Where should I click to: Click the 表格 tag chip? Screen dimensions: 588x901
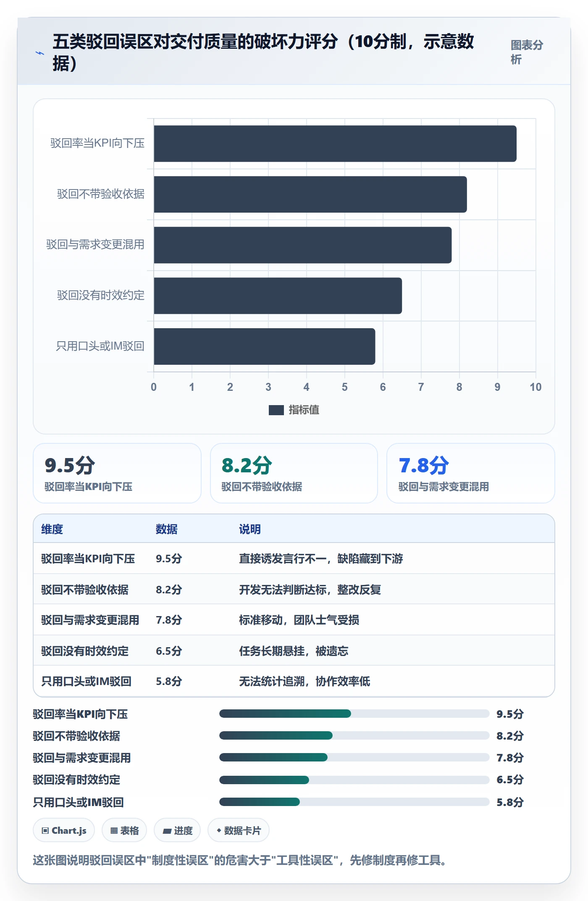124,830
